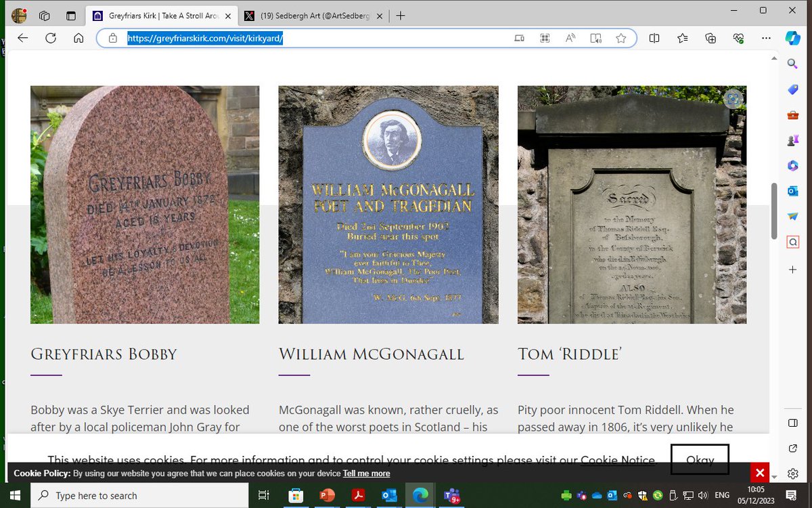Open sidebar Tools briefcase icon
The height and width of the screenshot is (508, 812).
coord(793,115)
